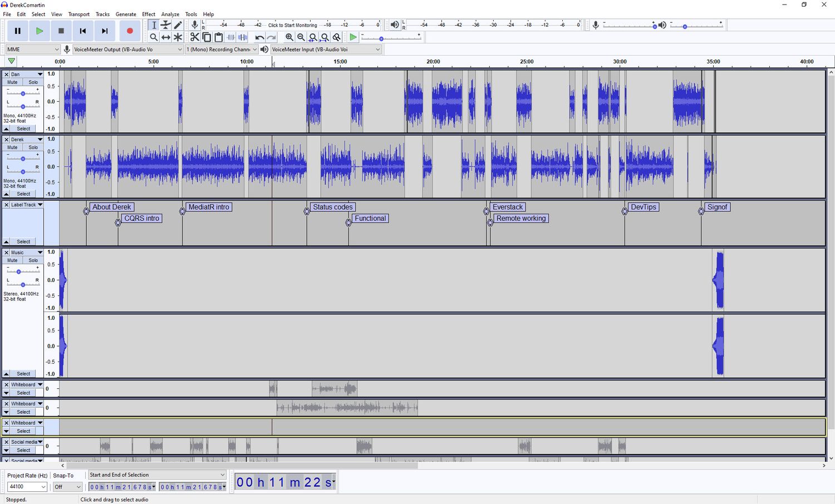Open the Project Rate dropdown
The image size is (835, 504).
click(27, 487)
